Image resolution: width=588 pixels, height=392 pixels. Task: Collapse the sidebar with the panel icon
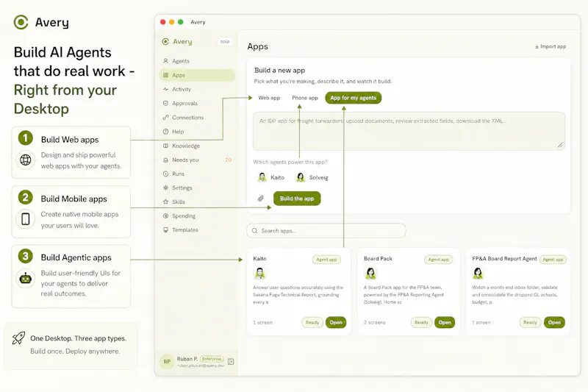pos(231,362)
